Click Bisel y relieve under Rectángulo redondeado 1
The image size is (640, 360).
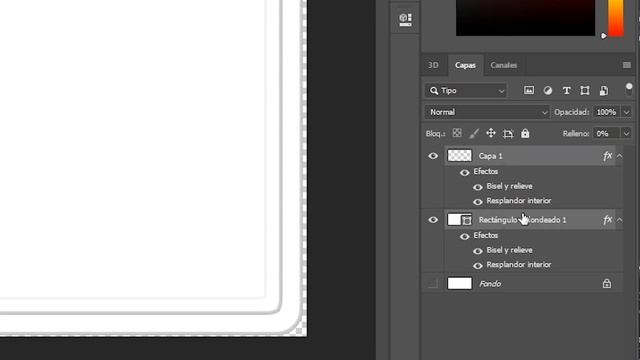tap(509, 250)
